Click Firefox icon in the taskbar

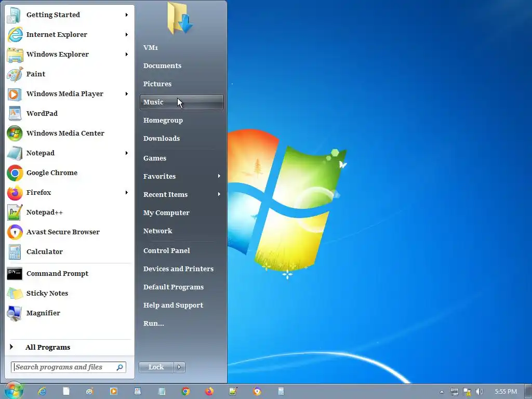pyautogui.click(x=209, y=391)
